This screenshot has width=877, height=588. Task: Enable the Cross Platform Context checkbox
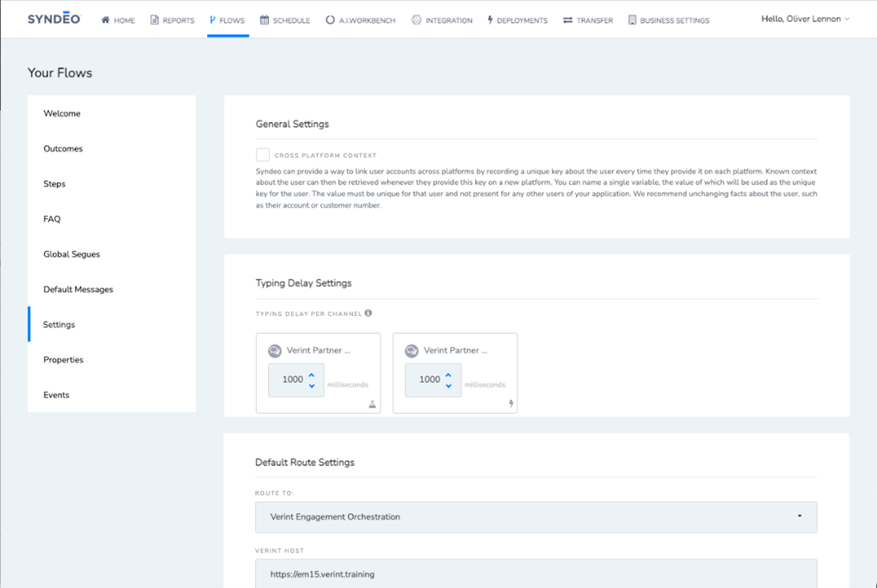[262, 155]
